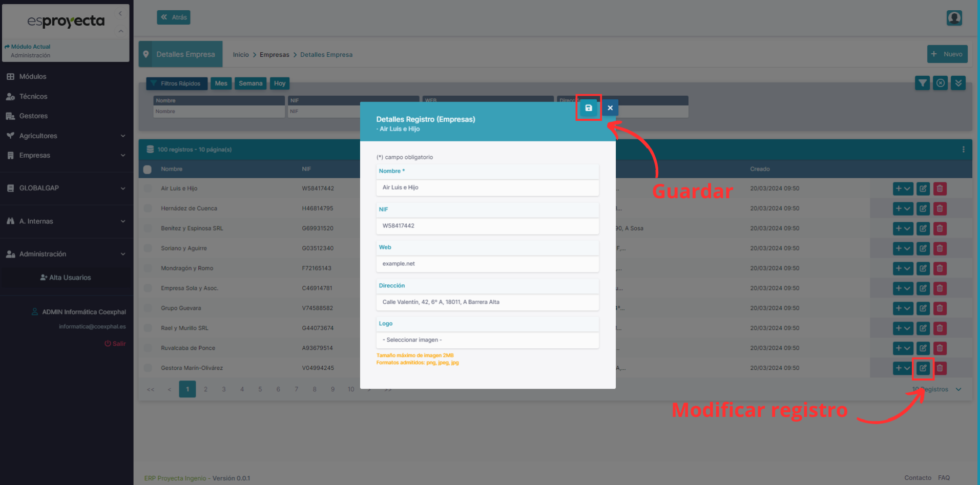
Task: Delete the Grupo Guevara record
Action: (940, 308)
